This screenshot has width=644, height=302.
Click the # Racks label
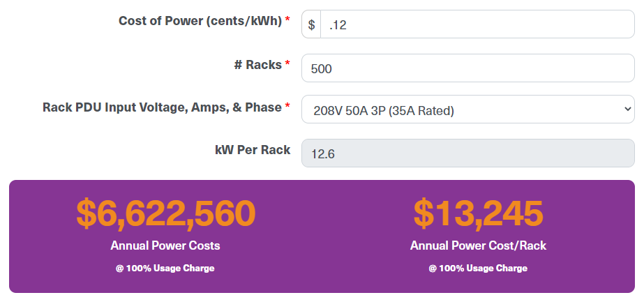[258, 64]
